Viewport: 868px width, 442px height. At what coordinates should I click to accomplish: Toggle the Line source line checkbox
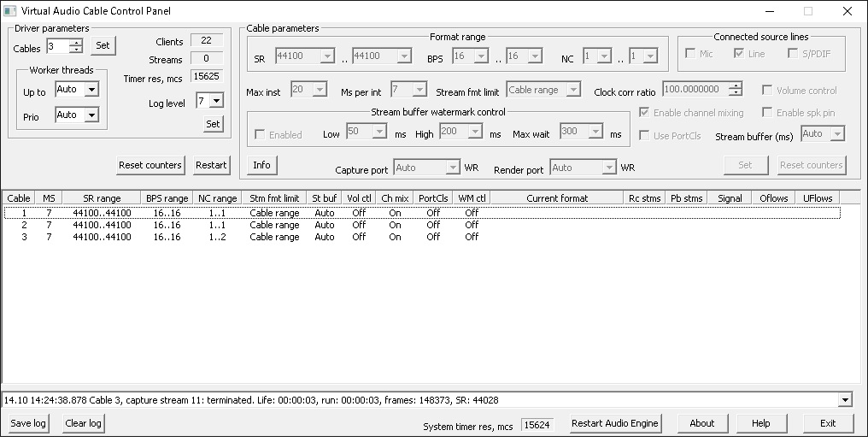[738, 53]
